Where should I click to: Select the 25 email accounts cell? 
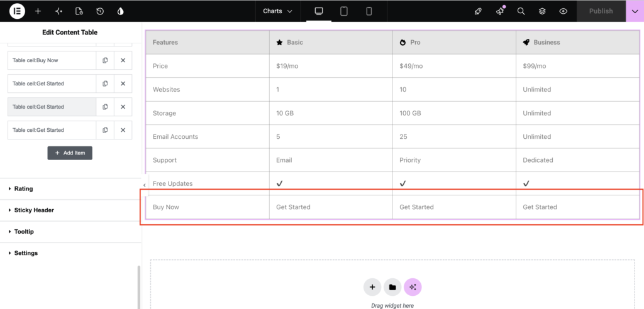(x=454, y=137)
